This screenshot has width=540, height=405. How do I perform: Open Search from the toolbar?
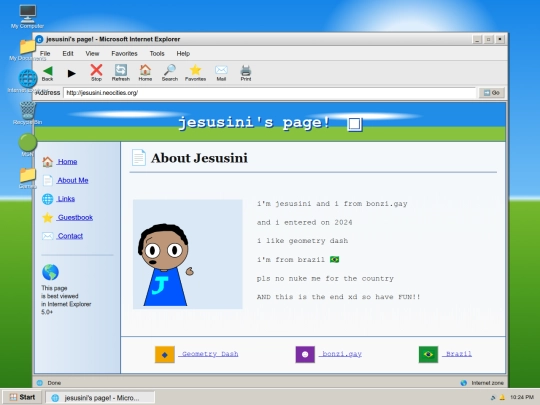(170, 73)
